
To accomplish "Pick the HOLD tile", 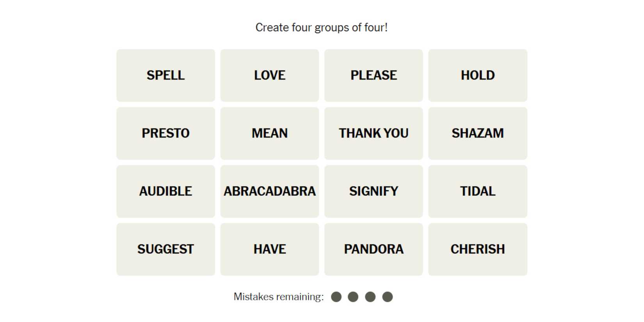I will pyautogui.click(x=477, y=75).
